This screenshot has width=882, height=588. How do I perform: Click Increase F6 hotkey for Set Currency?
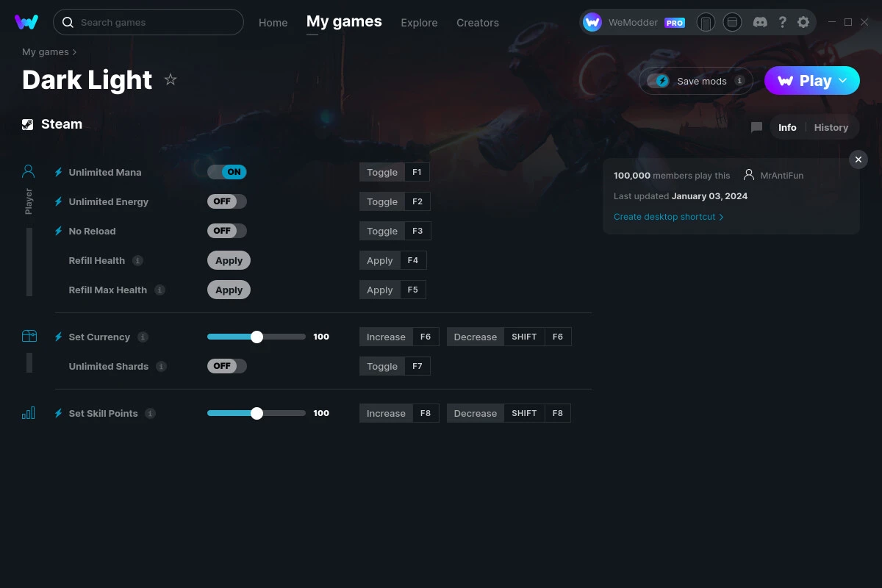399,337
